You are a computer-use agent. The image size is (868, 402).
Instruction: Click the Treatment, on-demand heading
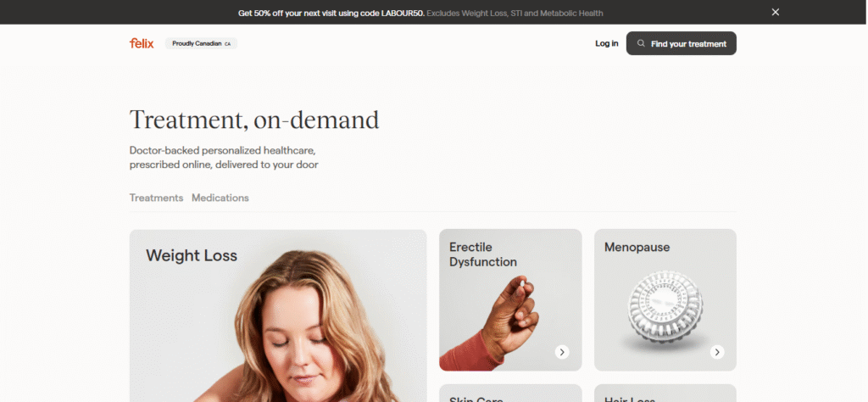tap(254, 120)
